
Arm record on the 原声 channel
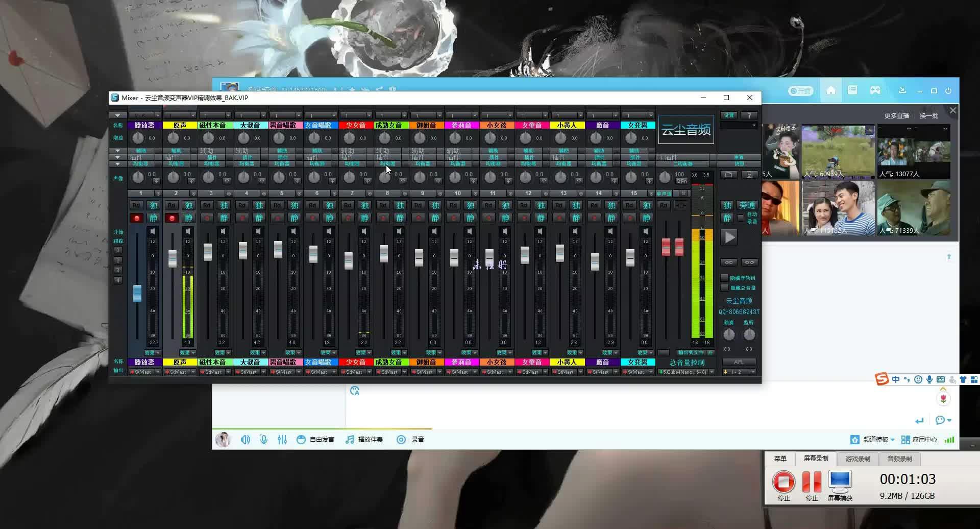[x=171, y=218]
